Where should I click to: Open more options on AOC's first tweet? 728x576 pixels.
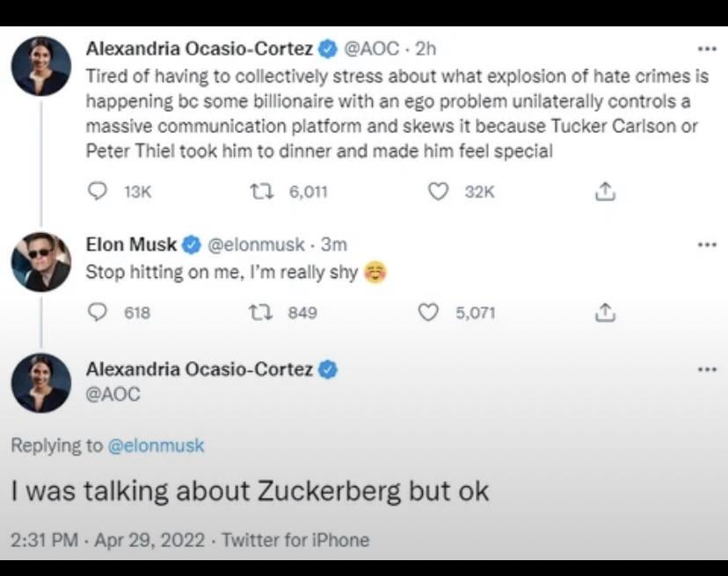[706, 49]
